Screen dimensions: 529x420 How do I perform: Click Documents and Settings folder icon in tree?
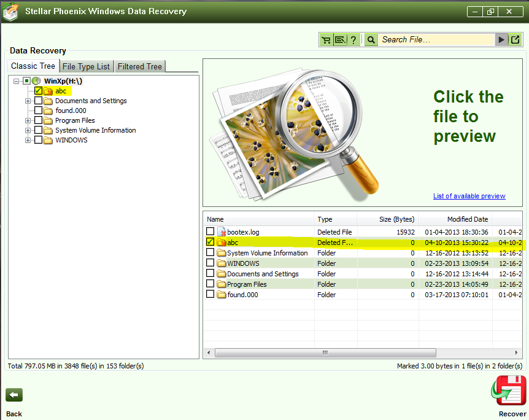(48, 101)
